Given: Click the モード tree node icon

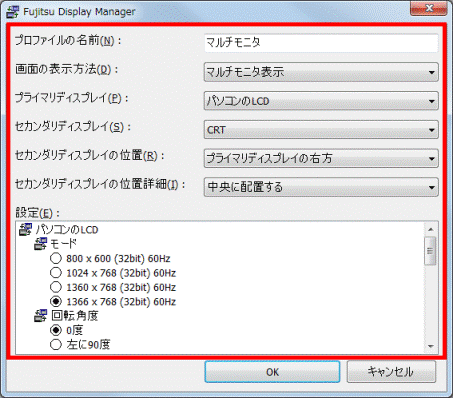Looking at the screenshot, I should pyautogui.click(x=41, y=244).
